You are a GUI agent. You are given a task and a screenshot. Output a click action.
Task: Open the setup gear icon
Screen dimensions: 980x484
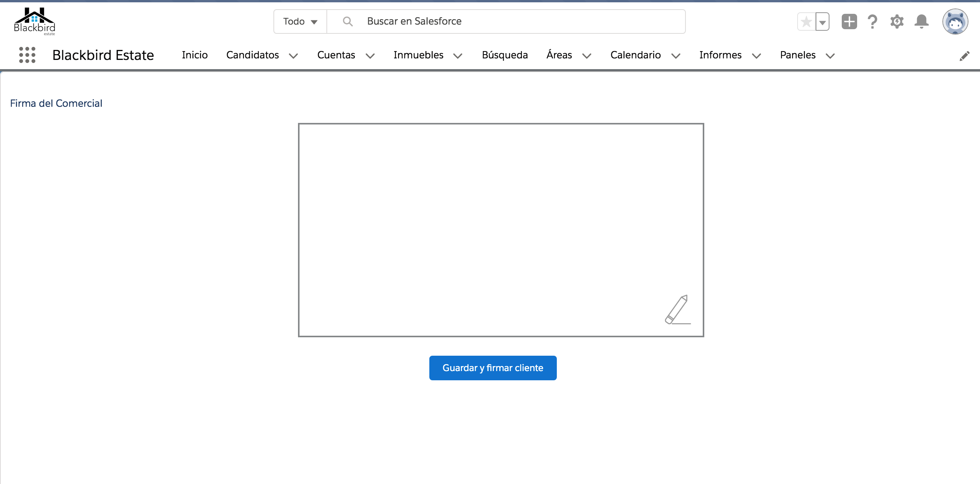tap(897, 22)
